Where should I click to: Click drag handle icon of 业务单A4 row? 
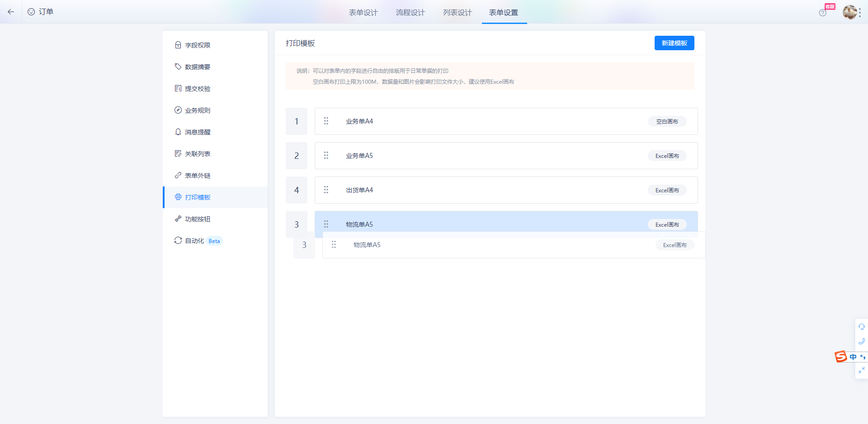click(326, 121)
